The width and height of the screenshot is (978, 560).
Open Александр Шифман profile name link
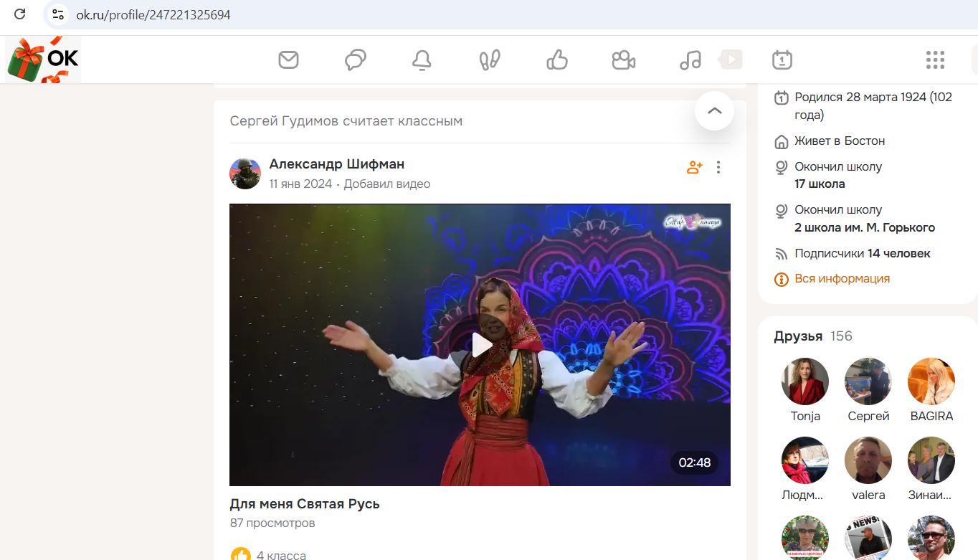tap(337, 164)
